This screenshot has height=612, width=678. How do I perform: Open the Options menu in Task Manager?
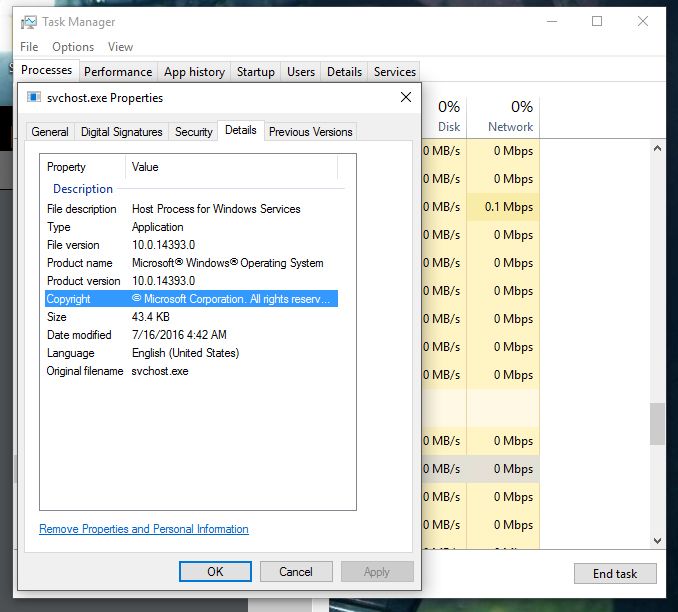[x=73, y=47]
